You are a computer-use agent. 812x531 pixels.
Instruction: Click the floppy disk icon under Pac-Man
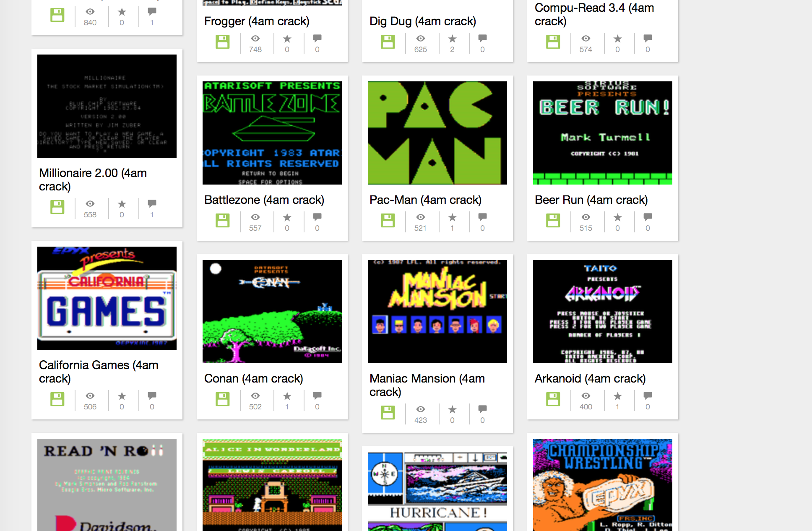[x=388, y=221]
